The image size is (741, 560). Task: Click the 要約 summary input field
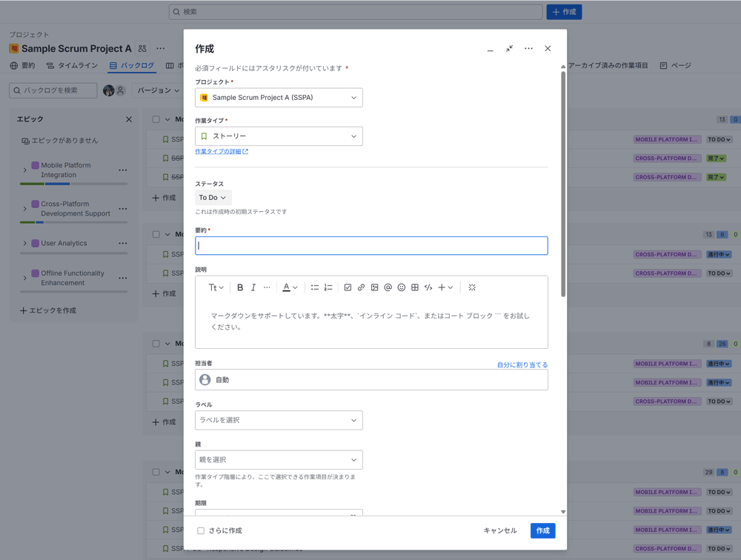(371, 246)
